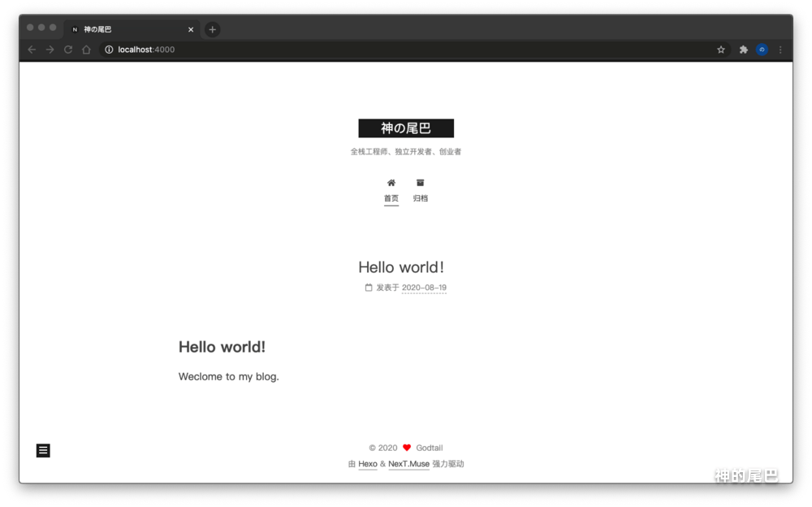This screenshot has width=812, height=507.
Task: Open the 归档 archive page
Action: tap(420, 191)
